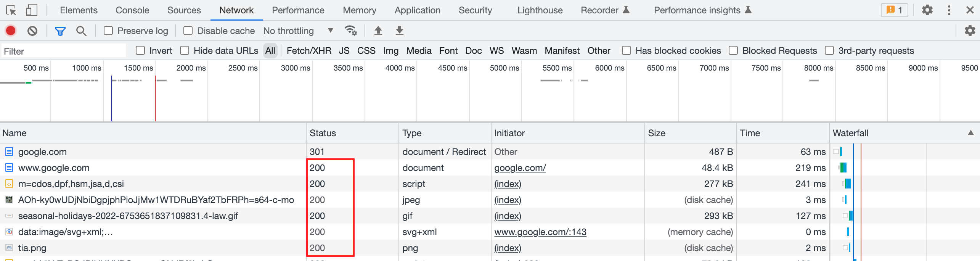Image resolution: width=980 pixels, height=261 pixels.
Task: Open Network panel settings gear
Action: 970,31
